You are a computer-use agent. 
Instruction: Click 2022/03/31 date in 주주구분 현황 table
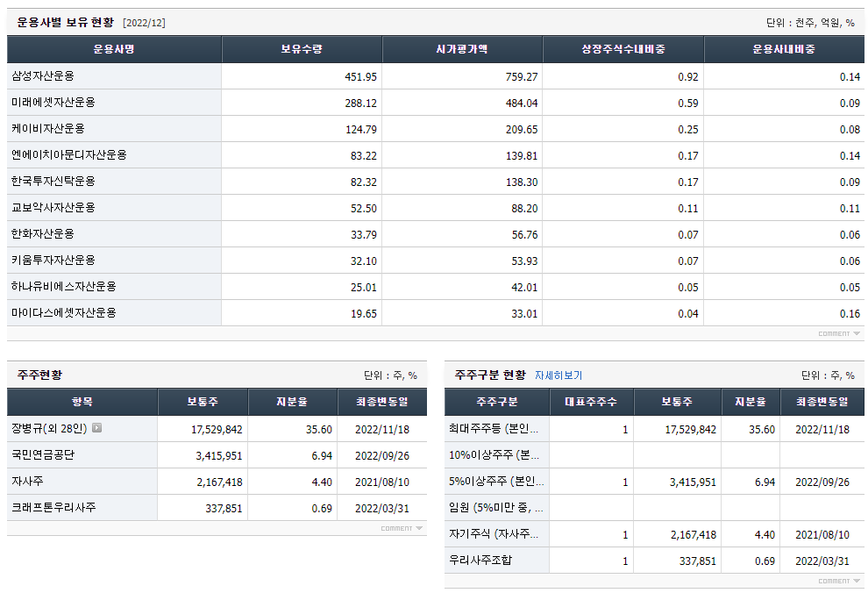pos(822,561)
